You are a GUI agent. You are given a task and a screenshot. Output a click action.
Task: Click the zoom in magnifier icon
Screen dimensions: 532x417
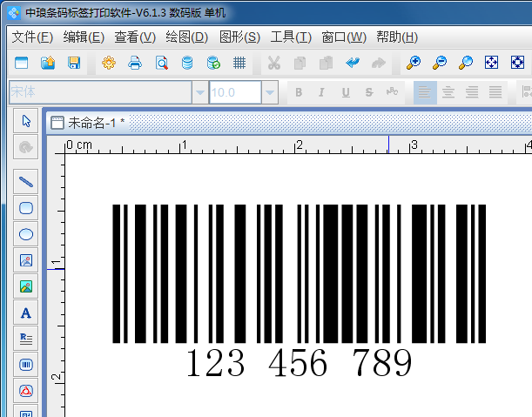pyautogui.click(x=414, y=63)
